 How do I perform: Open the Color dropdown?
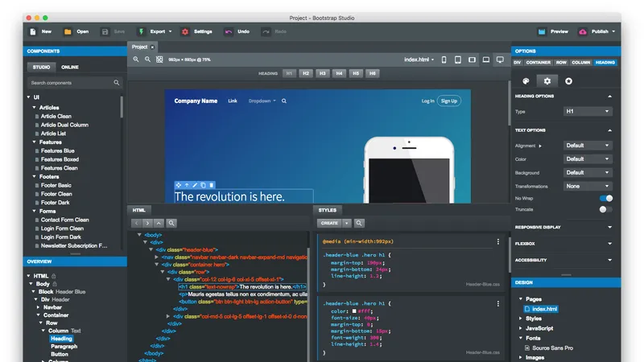[x=588, y=158]
